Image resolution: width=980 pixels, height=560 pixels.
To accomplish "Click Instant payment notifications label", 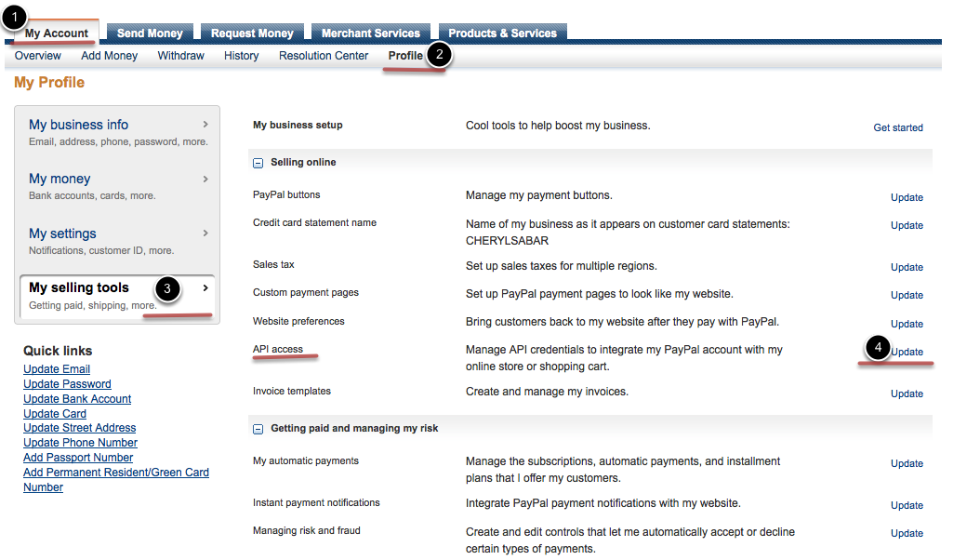I will click(x=316, y=502).
